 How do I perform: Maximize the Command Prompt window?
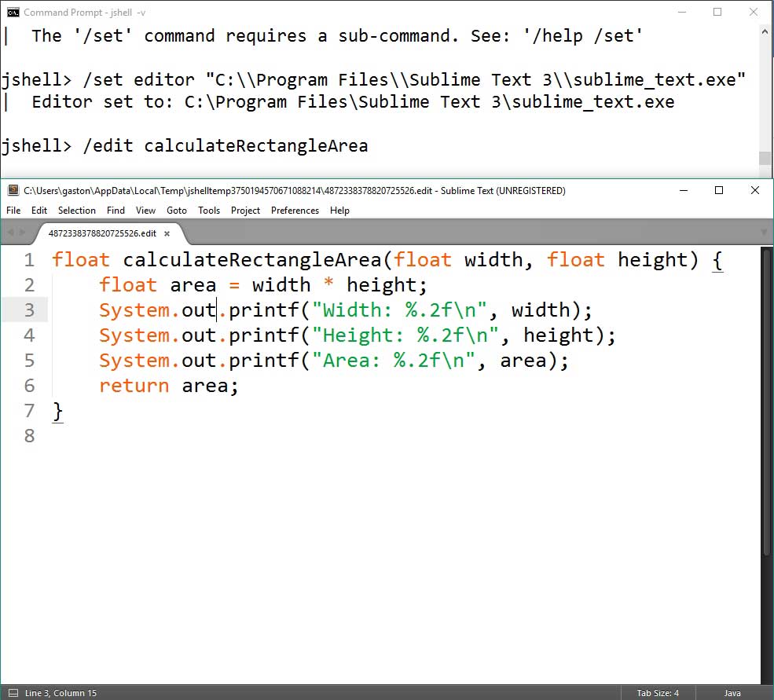point(717,13)
